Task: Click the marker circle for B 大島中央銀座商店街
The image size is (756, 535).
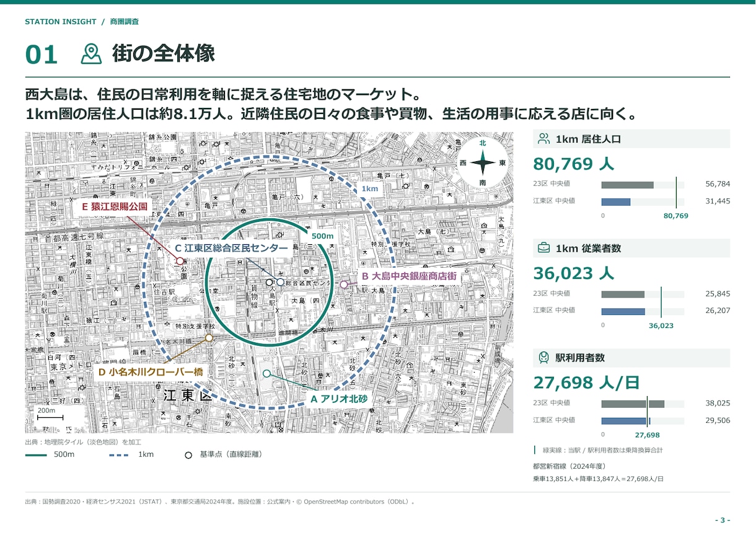Action: (344, 285)
